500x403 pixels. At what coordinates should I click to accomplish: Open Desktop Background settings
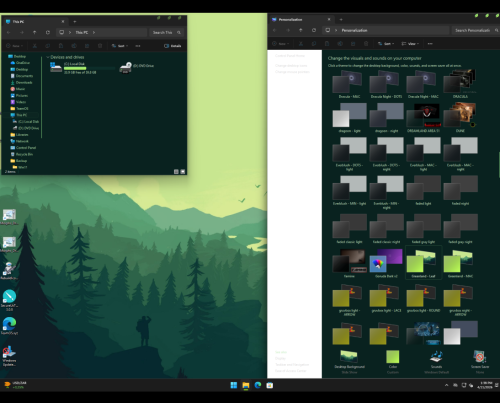coord(349,356)
